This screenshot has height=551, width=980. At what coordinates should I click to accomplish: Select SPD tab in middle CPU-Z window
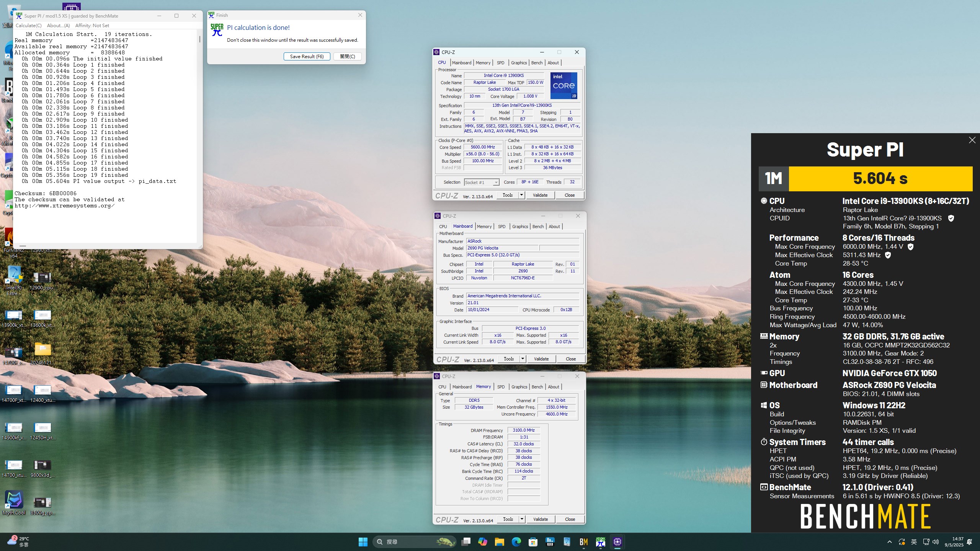point(502,227)
